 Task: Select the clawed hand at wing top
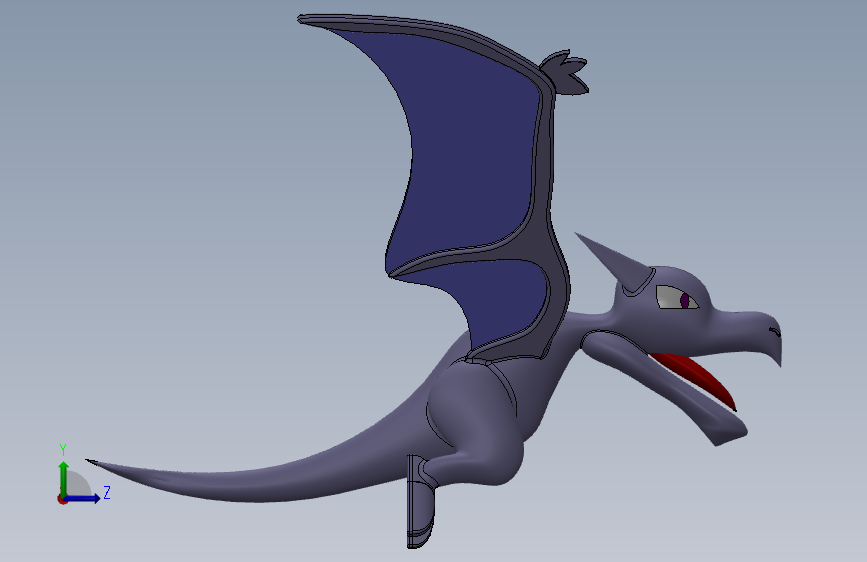click(x=565, y=72)
